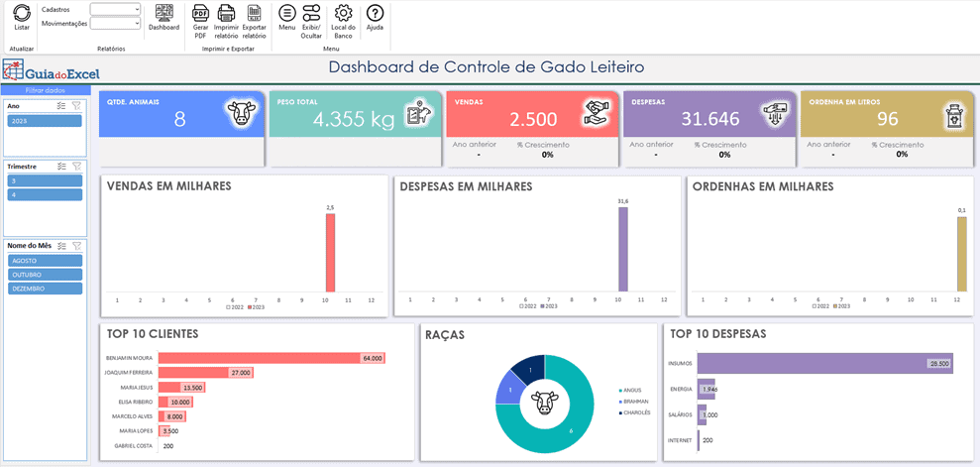Toggle Exibir/Ocultar ribbon icon
Image resolution: width=980 pixels, height=467 pixels.
click(x=311, y=13)
